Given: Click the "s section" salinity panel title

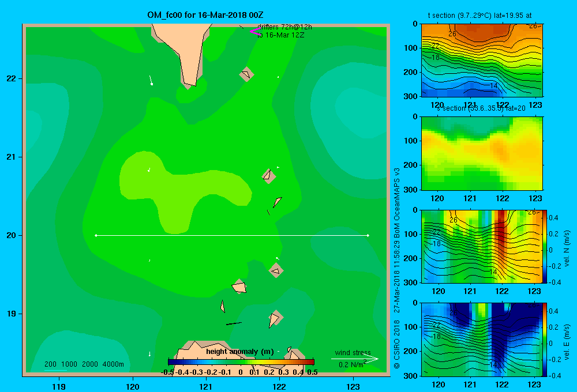Looking at the screenshot, I should [x=481, y=108].
